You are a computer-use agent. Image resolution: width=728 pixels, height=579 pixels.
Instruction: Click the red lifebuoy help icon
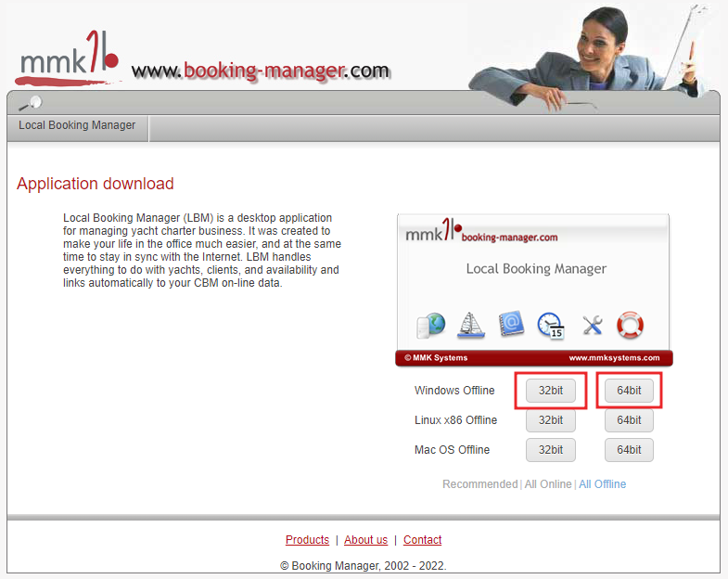630,325
